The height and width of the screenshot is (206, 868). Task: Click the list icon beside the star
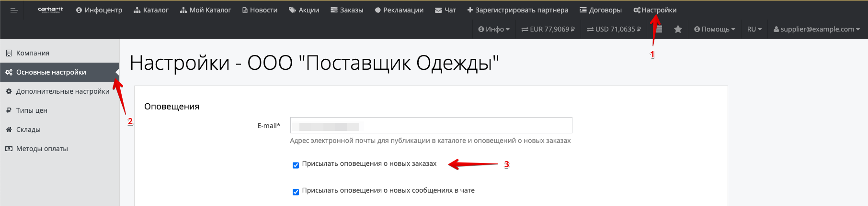pos(659,29)
